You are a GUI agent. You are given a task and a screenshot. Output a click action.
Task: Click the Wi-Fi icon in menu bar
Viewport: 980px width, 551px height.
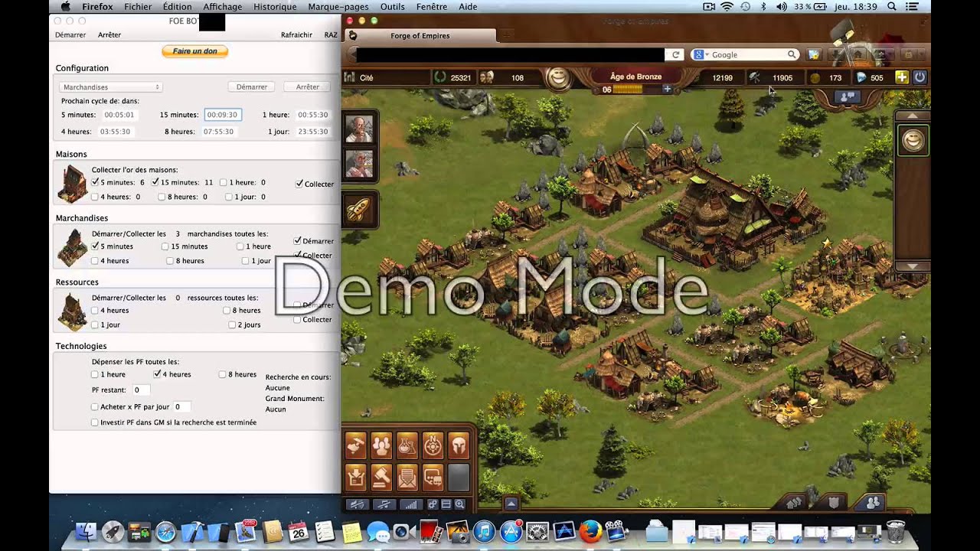point(727,7)
